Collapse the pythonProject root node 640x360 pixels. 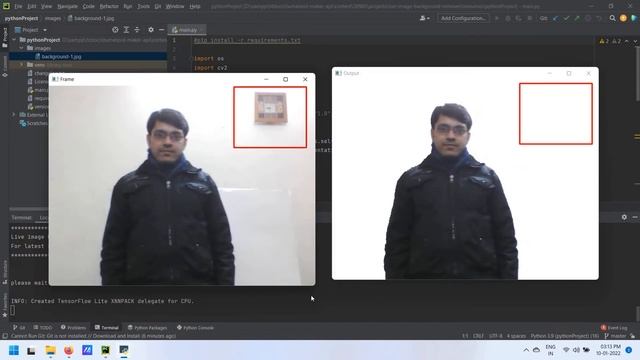14,40
